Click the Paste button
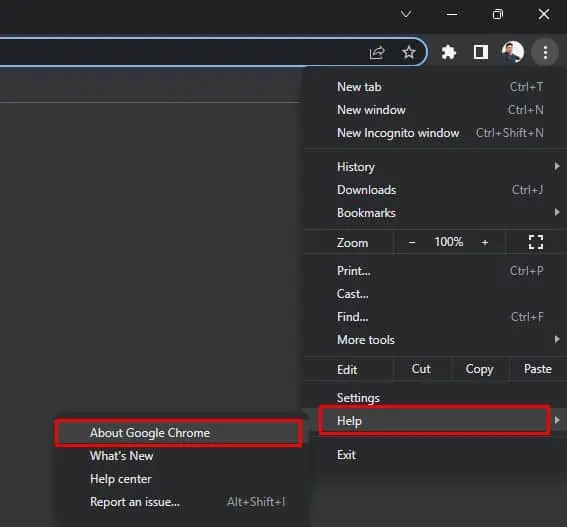The height and width of the screenshot is (527, 567). point(538,369)
